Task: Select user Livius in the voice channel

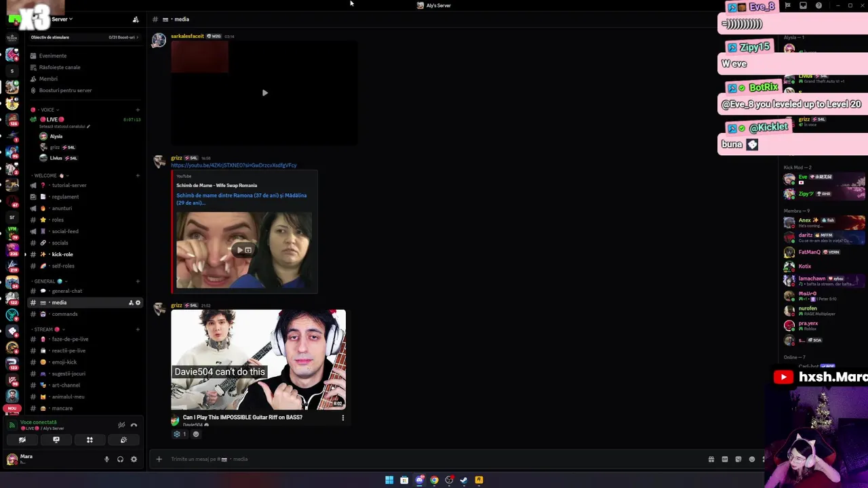Action: tap(56, 158)
